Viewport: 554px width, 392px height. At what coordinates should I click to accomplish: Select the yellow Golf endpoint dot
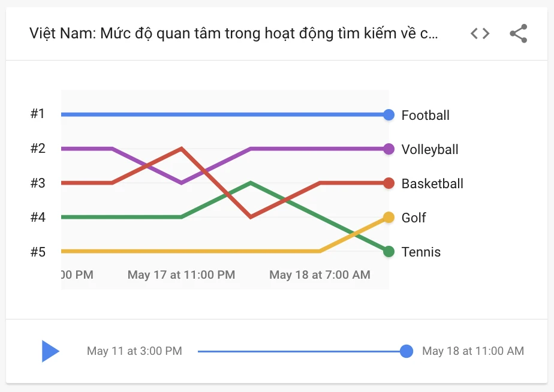pyautogui.click(x=389, y=217)
